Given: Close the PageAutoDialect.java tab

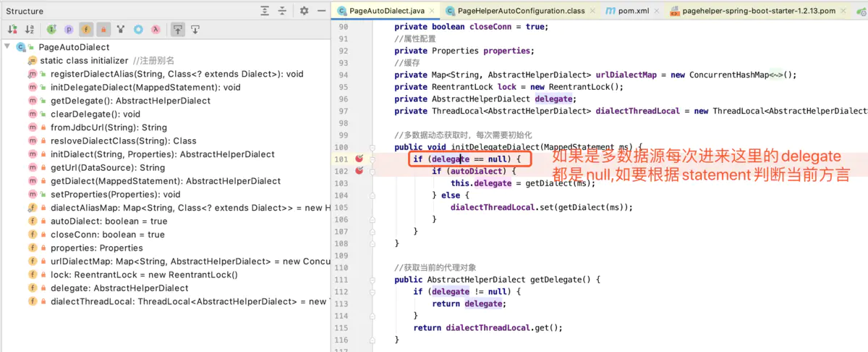Looking at the screenshot, I should pyautogui.click(x=432, y=11).
